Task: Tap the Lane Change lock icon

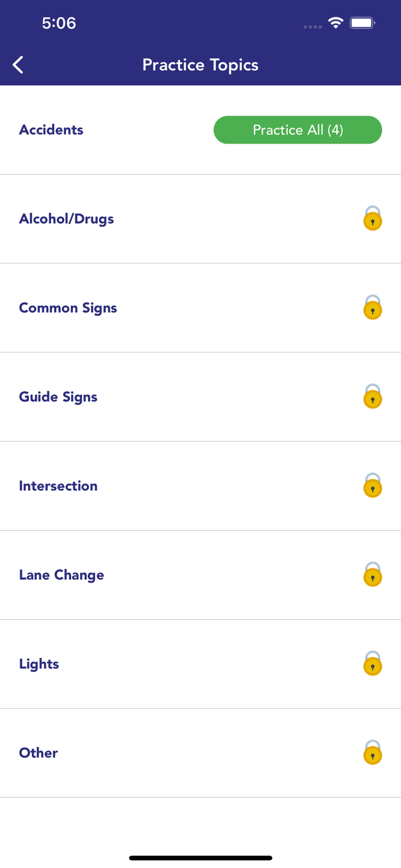Action: pyautogui.click(x=372, y=576)
